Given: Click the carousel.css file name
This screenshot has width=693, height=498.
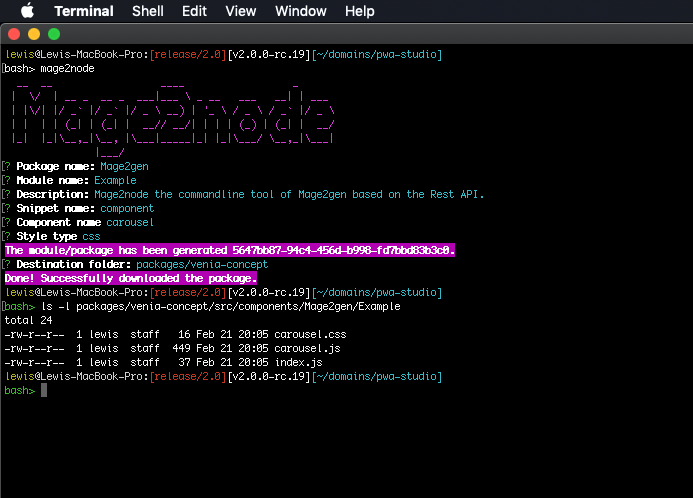Looking at the screenshot, I should pyautogui.click(x=310, y=335).
